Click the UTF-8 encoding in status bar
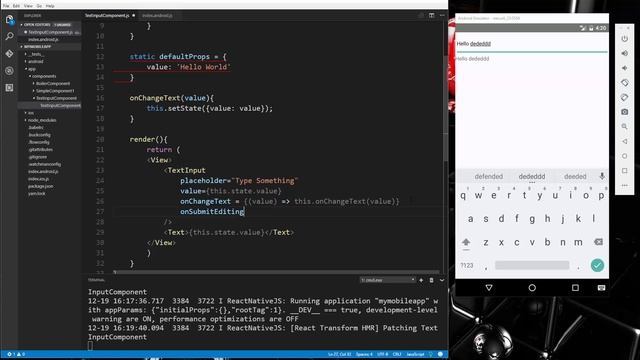640x360 pixels. tap(382, 354)
